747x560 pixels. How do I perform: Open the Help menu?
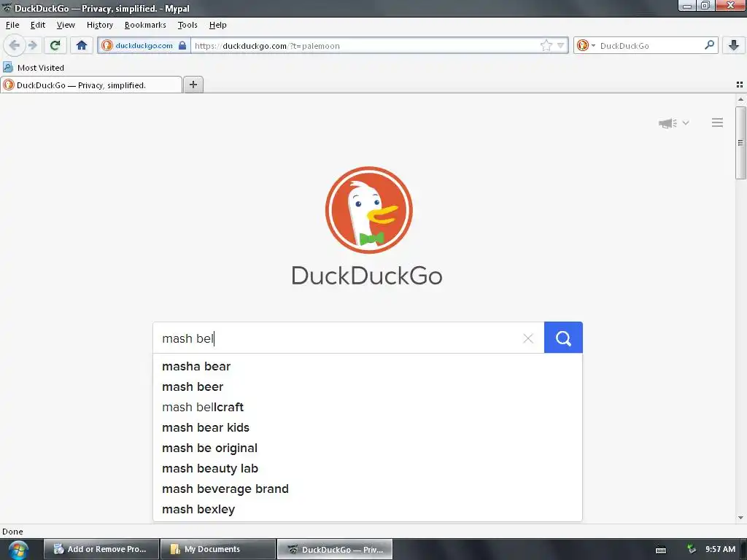click(217, 25)
